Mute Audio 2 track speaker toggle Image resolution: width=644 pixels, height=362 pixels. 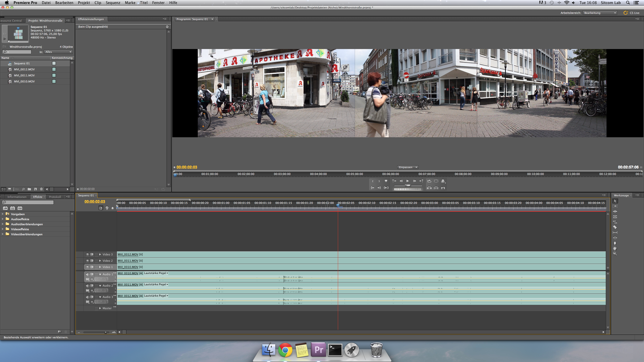click(x=87, y=286)
